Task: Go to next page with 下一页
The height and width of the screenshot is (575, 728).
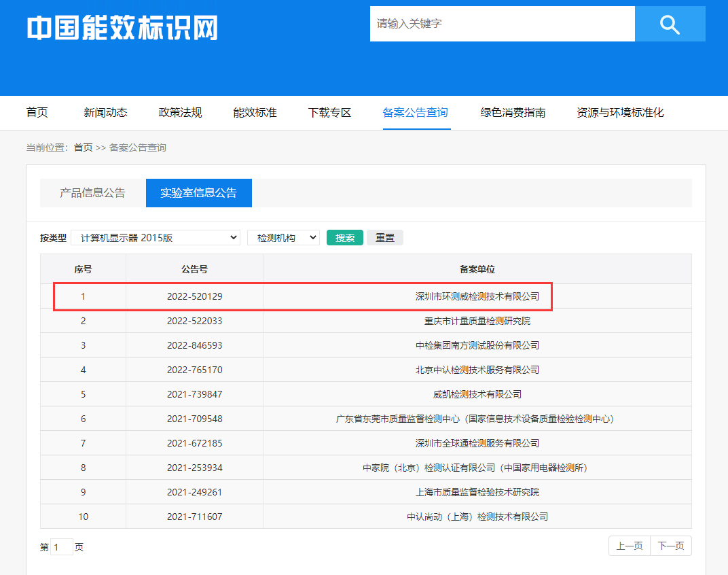Action: click(670, 546)
